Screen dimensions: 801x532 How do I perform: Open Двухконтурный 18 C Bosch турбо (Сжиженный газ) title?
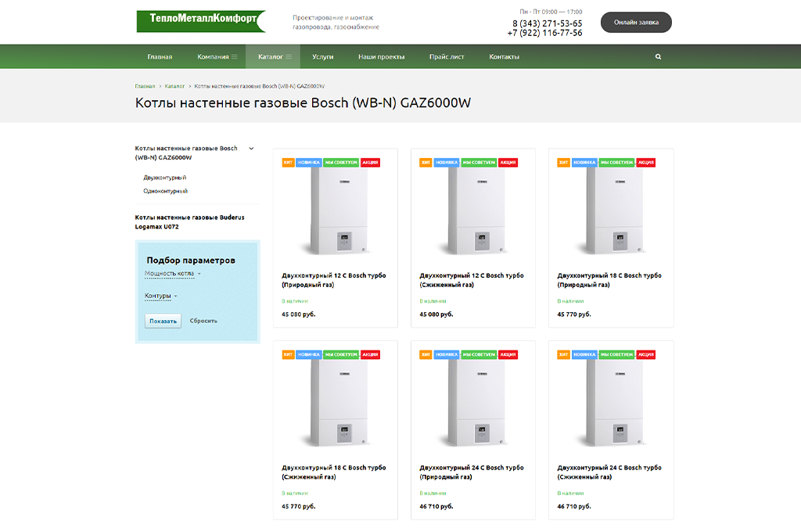click(x=333, y=473)
